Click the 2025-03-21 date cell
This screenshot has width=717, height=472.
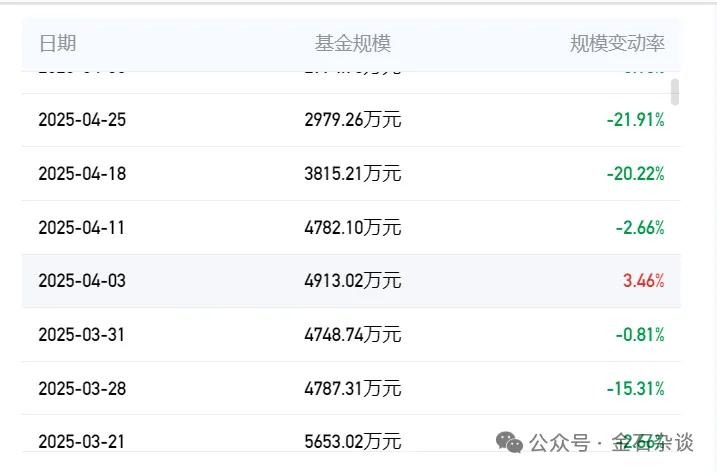tap(82, 441)
